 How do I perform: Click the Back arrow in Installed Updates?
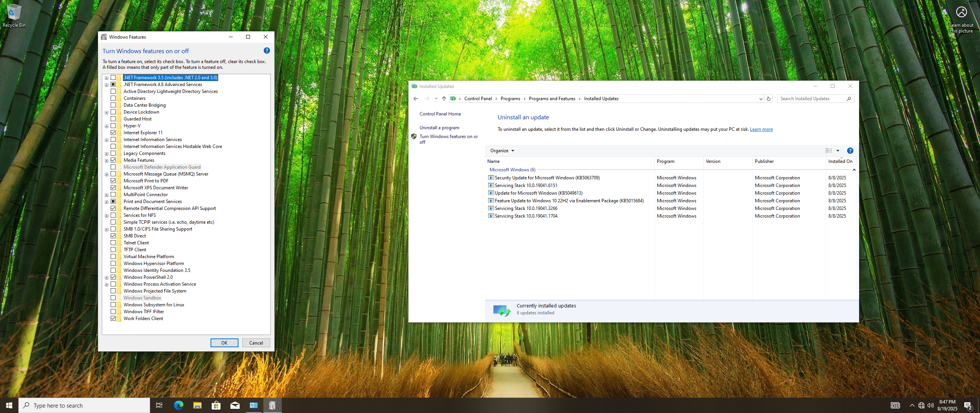tap(416, 99)
